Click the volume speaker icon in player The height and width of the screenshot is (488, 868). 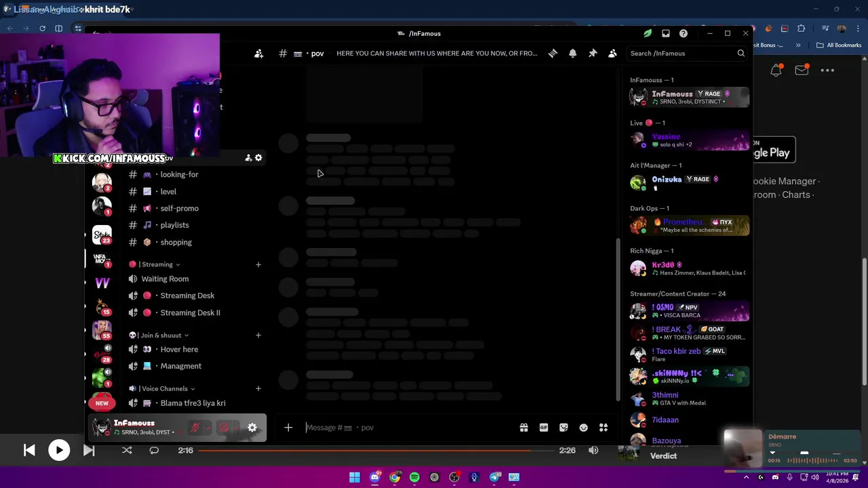point(593,450)
